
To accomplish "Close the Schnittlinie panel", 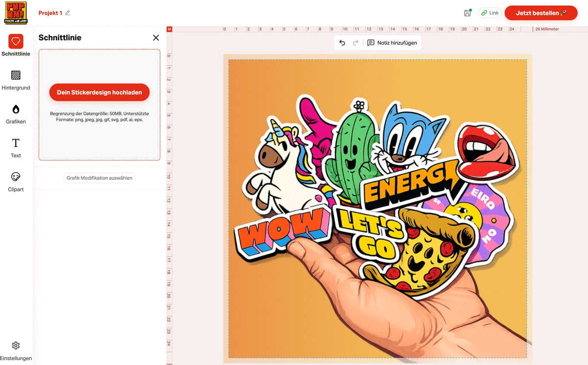I will point(156,38).
